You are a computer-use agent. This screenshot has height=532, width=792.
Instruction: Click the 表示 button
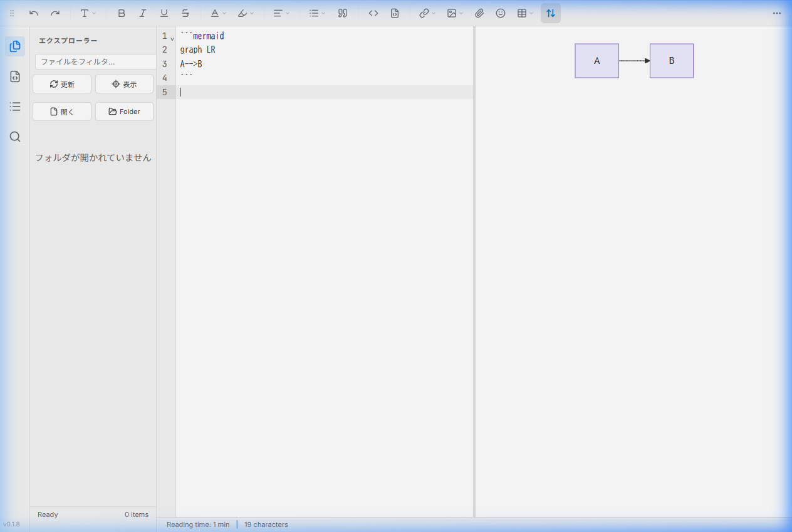tap(124, 84)
